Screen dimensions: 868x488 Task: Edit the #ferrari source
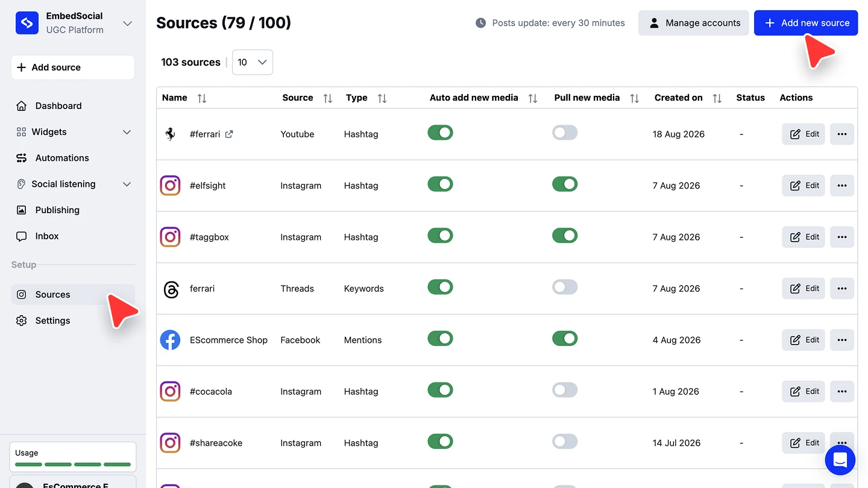[x=804, y=134]
